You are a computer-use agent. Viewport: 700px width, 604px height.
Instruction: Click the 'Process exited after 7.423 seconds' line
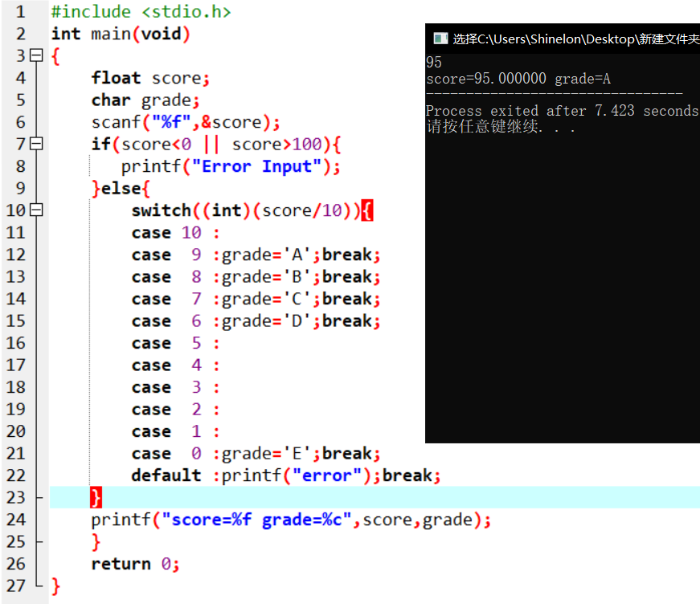[563, 111]
